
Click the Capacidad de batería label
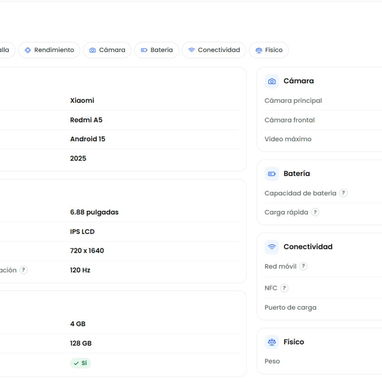(300, 193)
